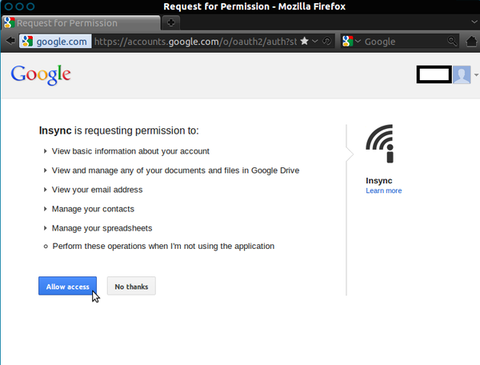The height and width of the screenshot is (365, 480).
Task: Open a new tab with the plus button
Action: [171, 23]
